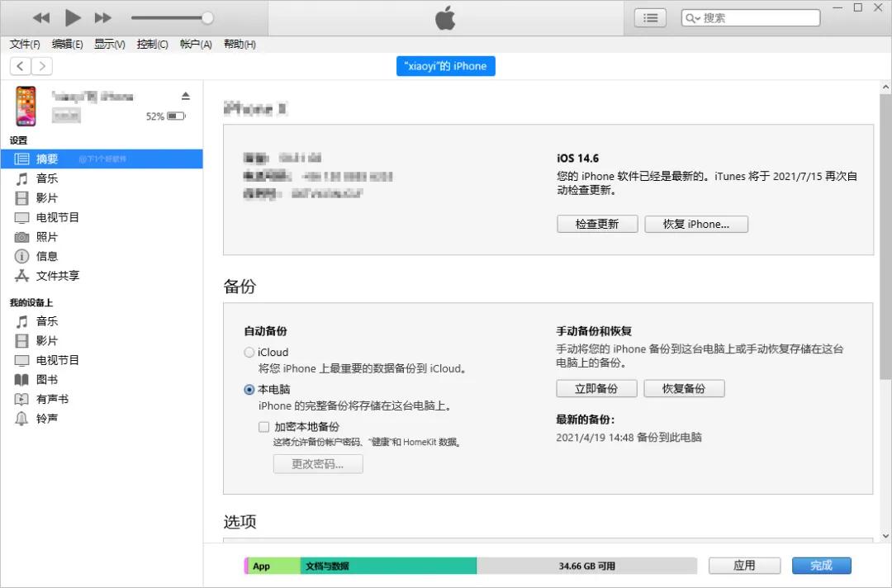Open the 帐户 menu
The image size is (892, 588).
pos(195,45)
